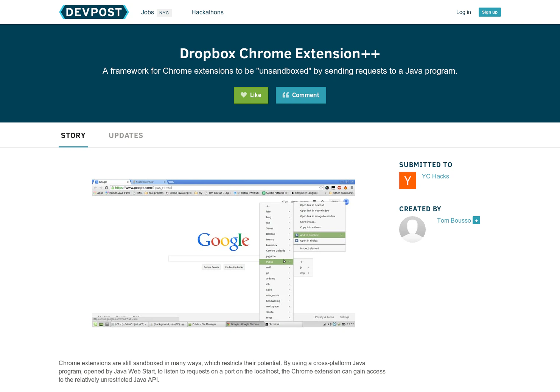
Task: Click the "SUBMITTED TO" heading
Action: tap(426, 165)
